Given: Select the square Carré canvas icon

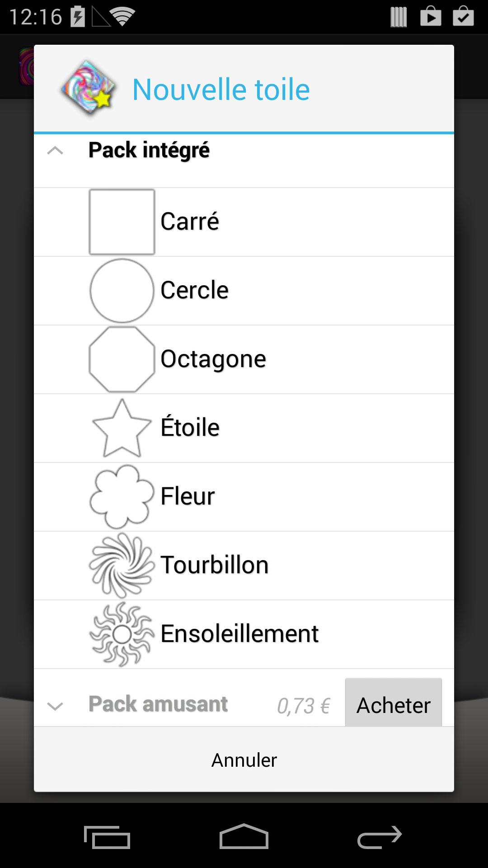Looking at the screenshot, I should 122,222.
